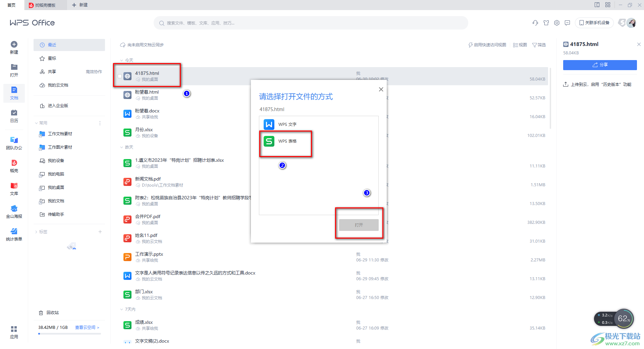Add a new tag with plus icon
The height and width of the screenshot is (349, 644).
[x=100, y=232]
